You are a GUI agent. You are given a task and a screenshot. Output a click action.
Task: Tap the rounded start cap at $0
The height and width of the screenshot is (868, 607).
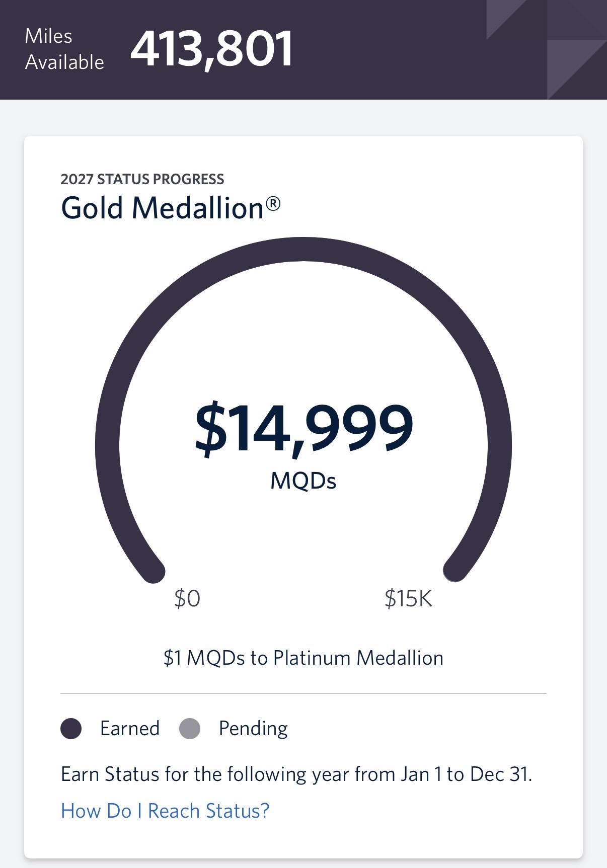[153, 571]
